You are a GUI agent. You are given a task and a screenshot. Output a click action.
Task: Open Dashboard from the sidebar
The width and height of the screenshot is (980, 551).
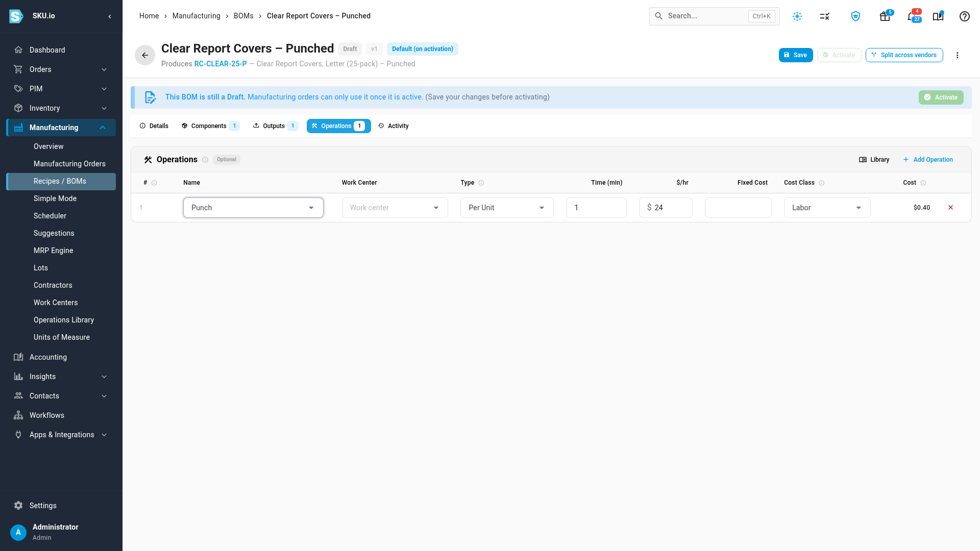click(61, 50)
